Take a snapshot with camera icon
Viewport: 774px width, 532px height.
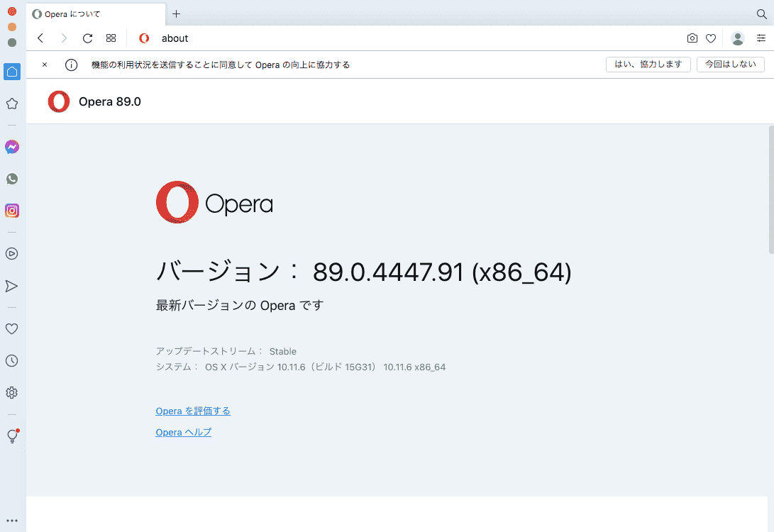(x=692, y=38)
